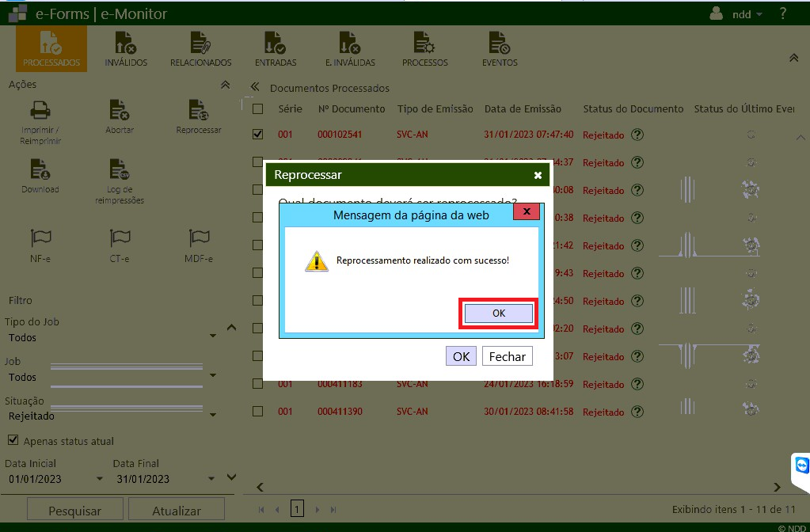The width and height of the screenshot is (810, 532).
Task: Show rejection help for document 000411183
Action: tap(637, 384)
